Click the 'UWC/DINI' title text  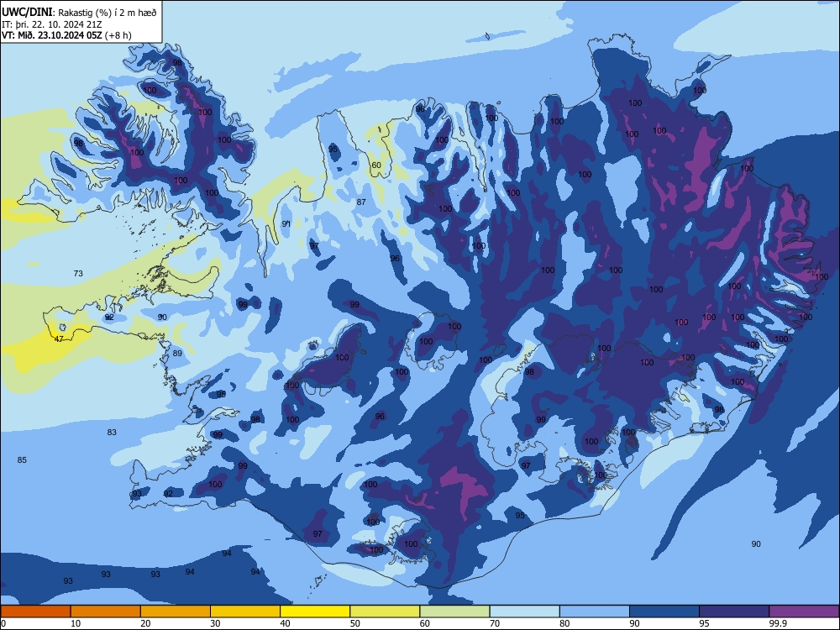27,12
